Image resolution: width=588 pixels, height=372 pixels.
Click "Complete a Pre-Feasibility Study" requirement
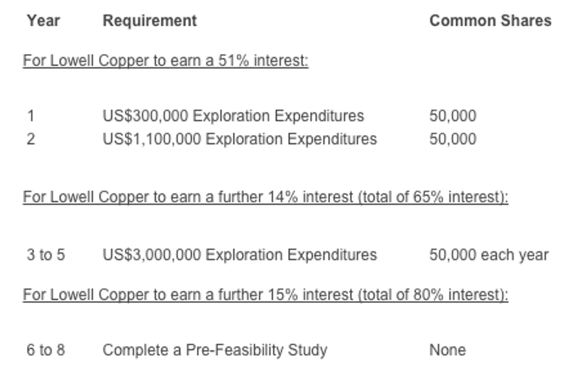click(215, 350)
